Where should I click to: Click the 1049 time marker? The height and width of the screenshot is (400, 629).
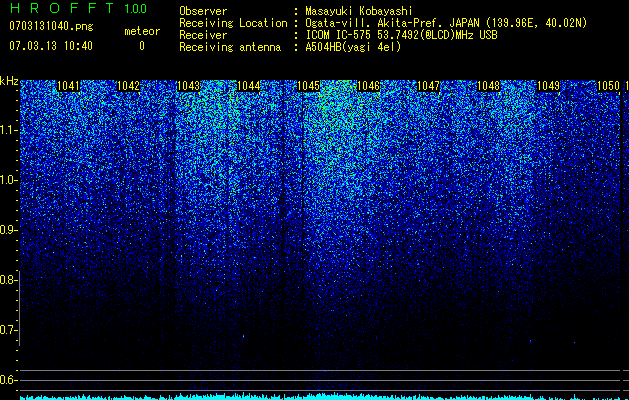tap(548, 86)
